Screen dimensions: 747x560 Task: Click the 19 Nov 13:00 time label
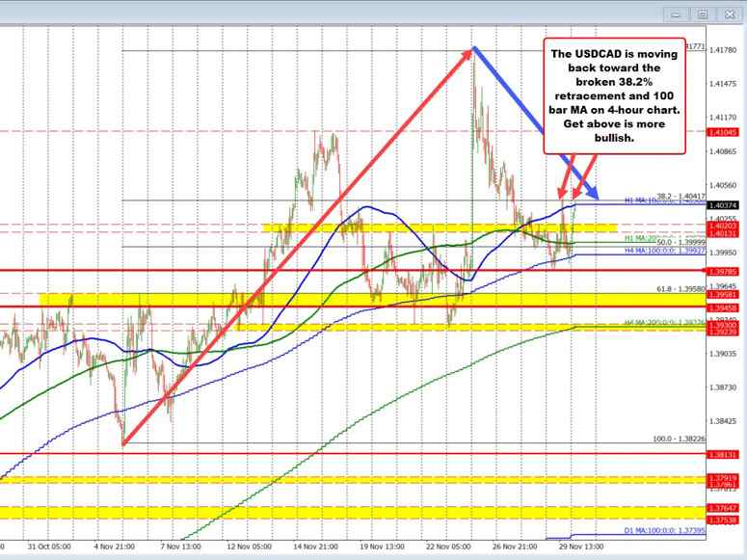pos(382,547)
